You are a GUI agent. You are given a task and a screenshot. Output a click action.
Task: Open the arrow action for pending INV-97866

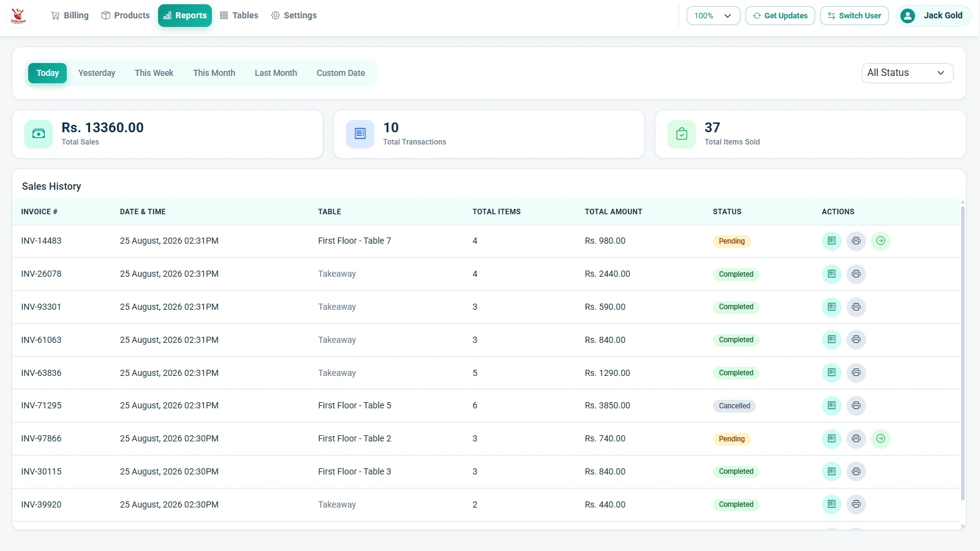pyautogui.click(x=880, y=438)
